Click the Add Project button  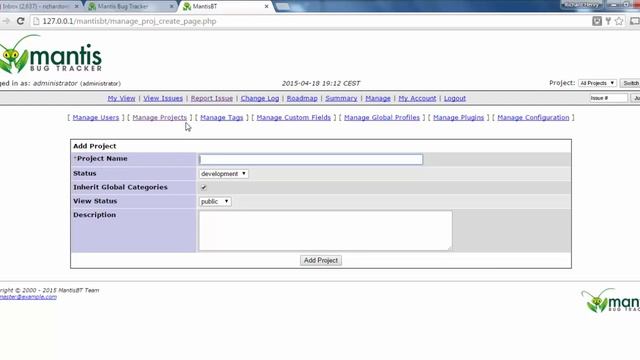click(321, 260)
